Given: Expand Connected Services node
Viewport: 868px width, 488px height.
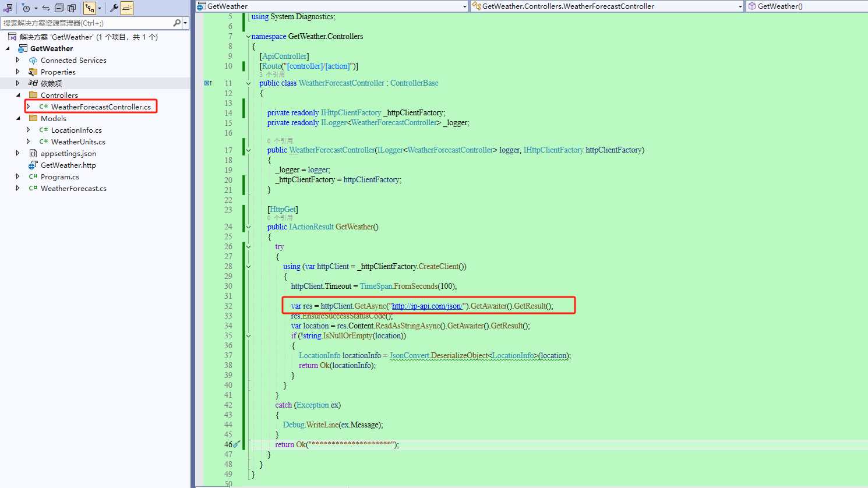Looking at the screenshot, I should click(x=18, y=60).
